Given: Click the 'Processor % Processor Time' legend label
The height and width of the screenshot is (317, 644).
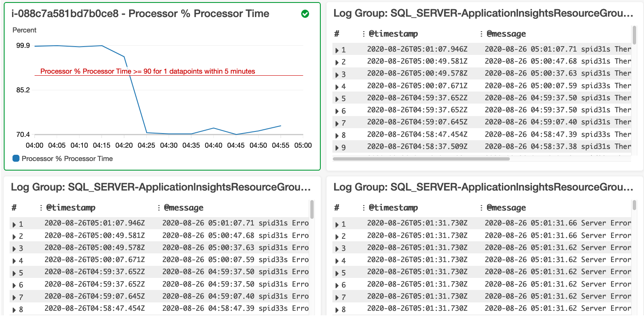Looking at the screenshot, I should coord(67,158).
